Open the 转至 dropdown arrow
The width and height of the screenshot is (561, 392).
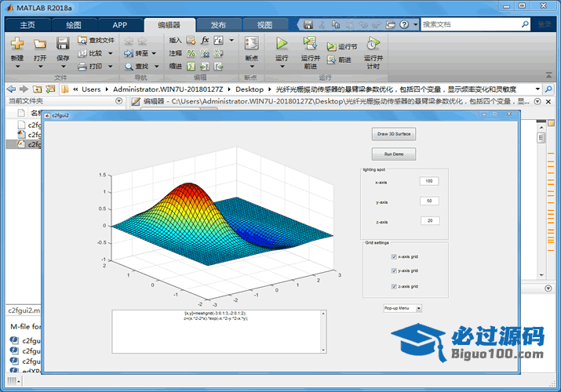(x=154, y=53)
